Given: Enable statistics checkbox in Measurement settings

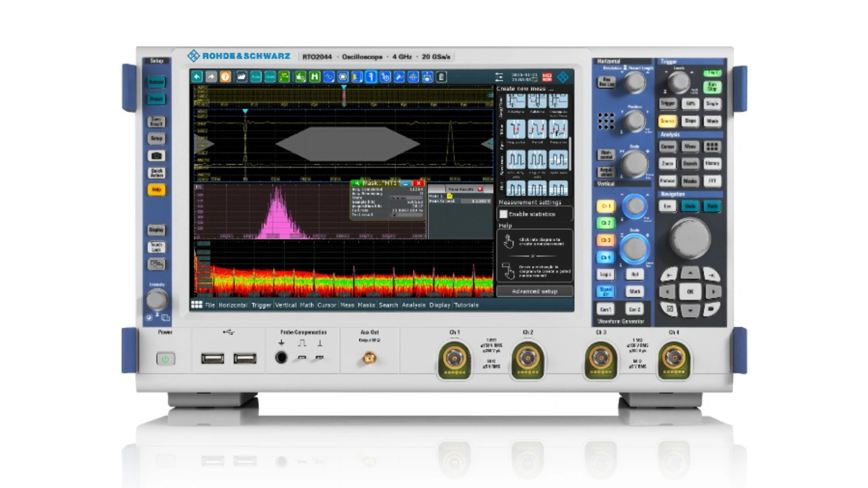Looking at the screenshot, I should pyautogui.click(x=504, y=214).
